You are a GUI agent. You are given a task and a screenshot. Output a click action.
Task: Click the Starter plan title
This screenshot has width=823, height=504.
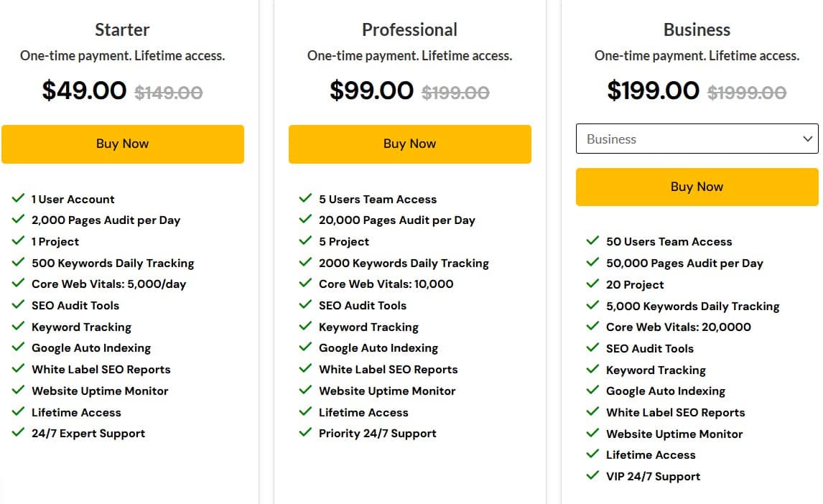(122, 29)
